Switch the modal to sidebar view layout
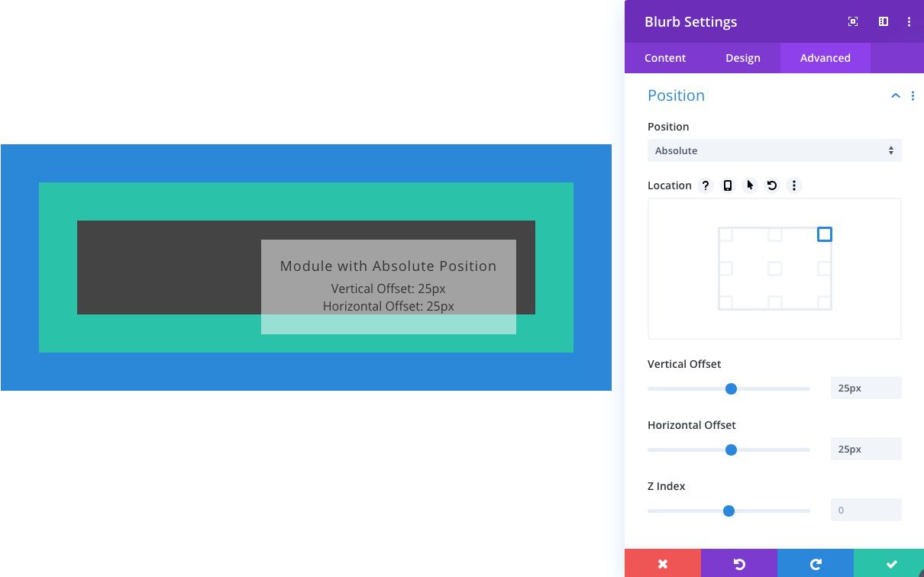Viewport: 924px width, 577px height. coord(883,21)
